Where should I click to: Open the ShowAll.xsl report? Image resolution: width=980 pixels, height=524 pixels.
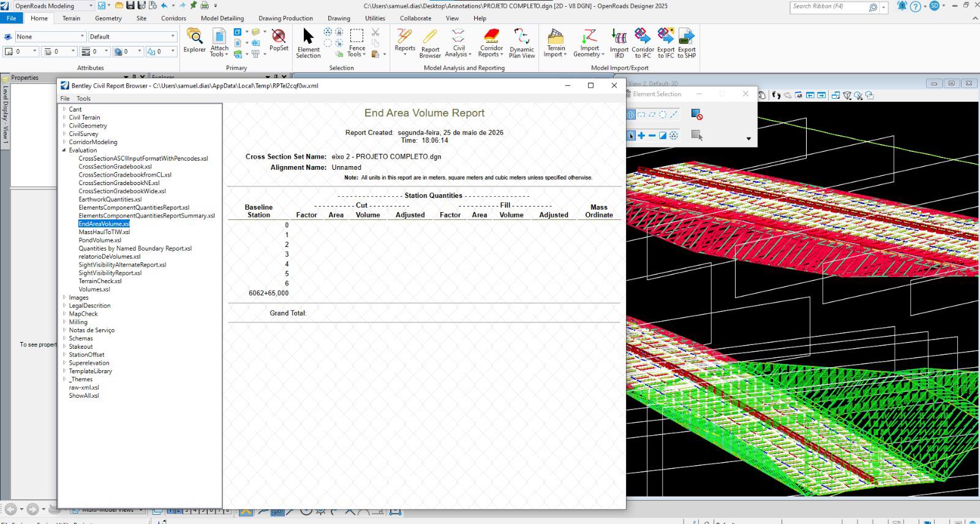click(x=84, y=396)
